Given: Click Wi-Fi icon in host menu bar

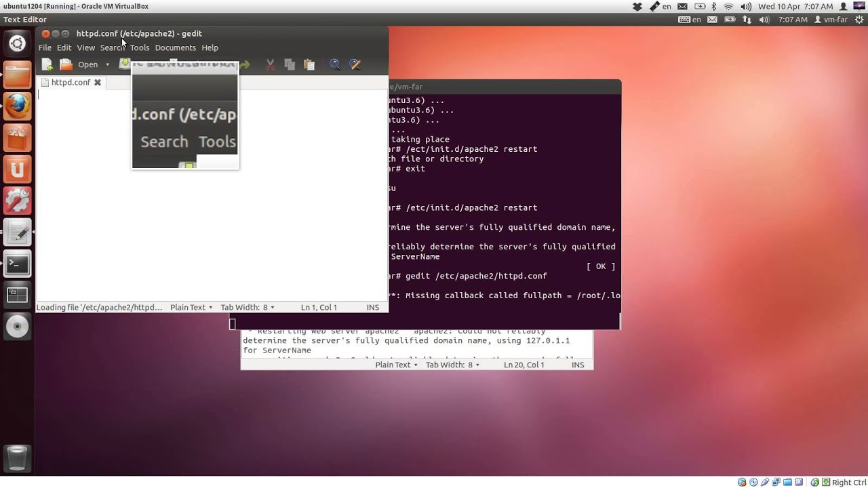Looking at the screenshot, I should (x=729, y=6).
